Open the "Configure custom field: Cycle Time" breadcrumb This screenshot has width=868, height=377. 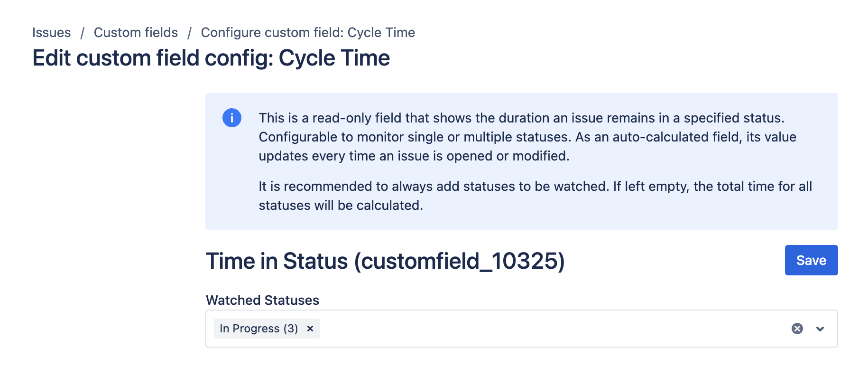307,32
